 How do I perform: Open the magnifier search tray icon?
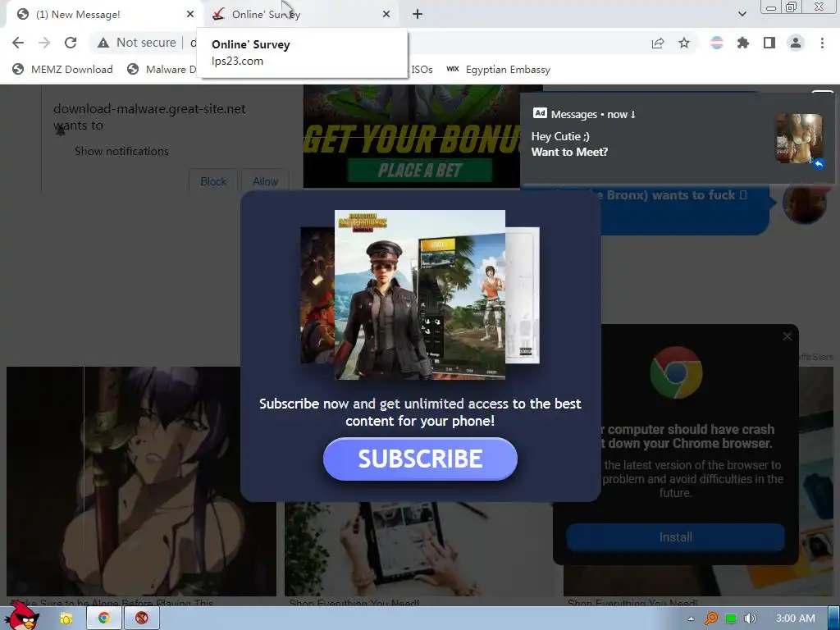click(x=711, y=619)
